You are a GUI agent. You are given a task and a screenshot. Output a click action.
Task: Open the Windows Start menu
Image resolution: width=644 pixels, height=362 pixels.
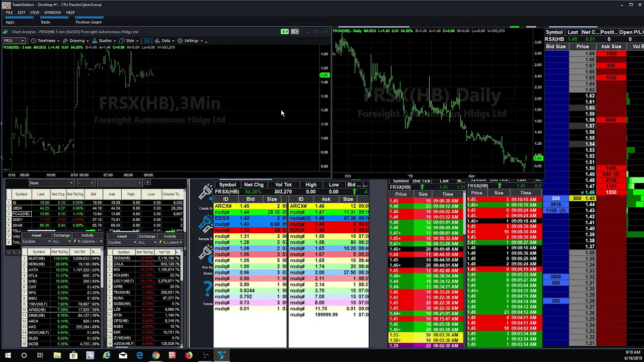click(8, 355)
